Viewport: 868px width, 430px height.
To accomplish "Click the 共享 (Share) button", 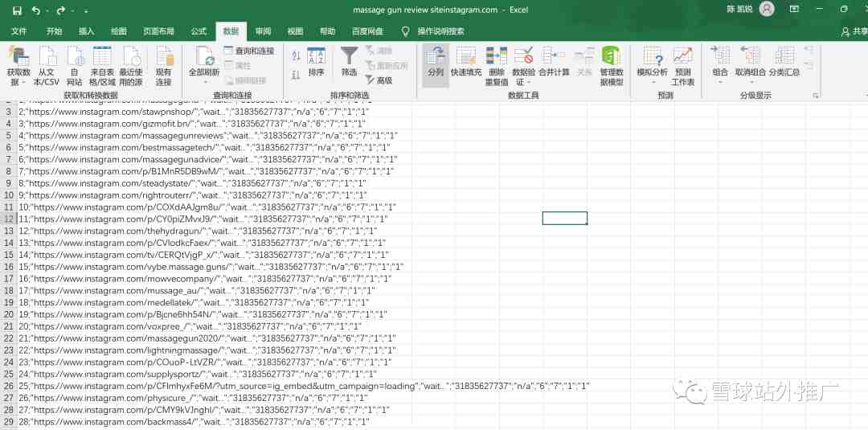I will [854, 32].
